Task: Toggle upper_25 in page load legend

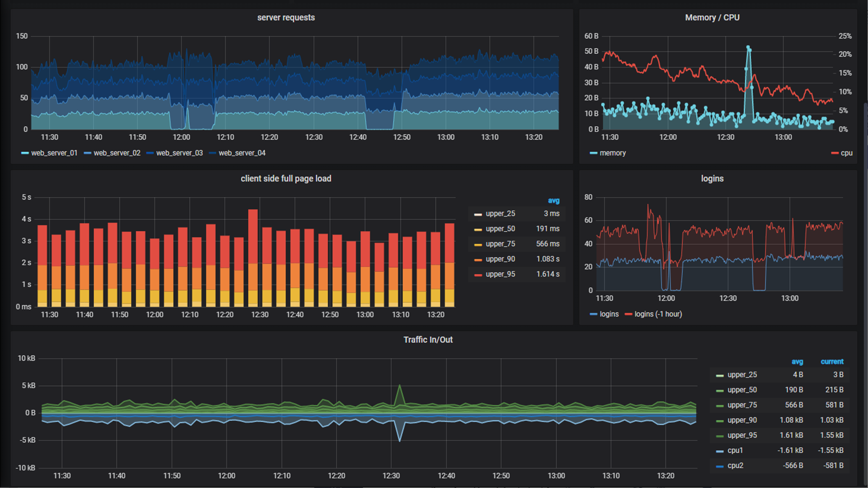Action: coord(500,214)
